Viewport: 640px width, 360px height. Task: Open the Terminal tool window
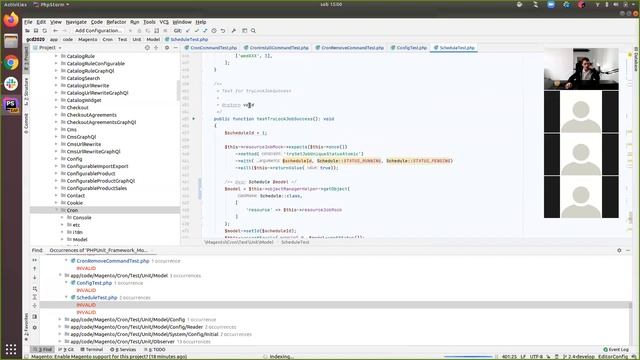(91, 349)
